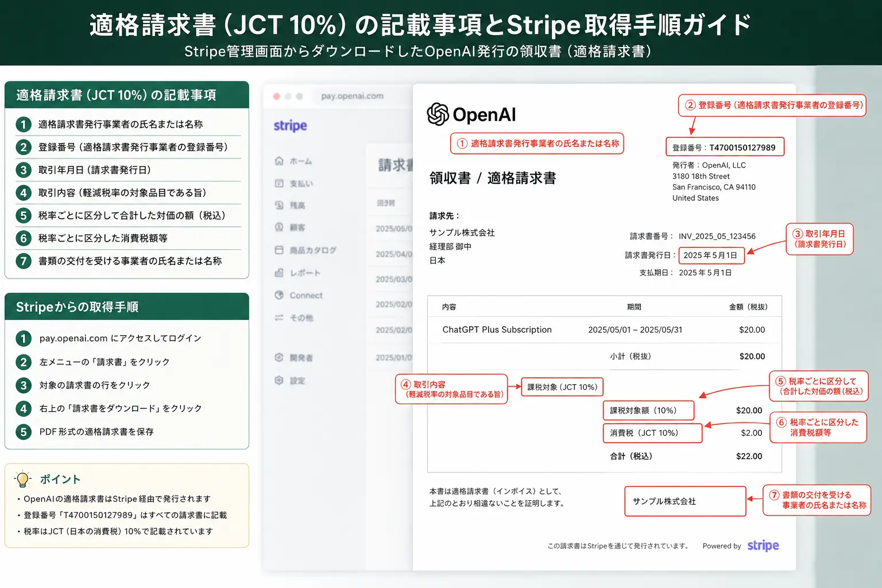Click the address line San Francisco, CA 94110
This screenshot has height=588, width=882.
click(714, 187)
